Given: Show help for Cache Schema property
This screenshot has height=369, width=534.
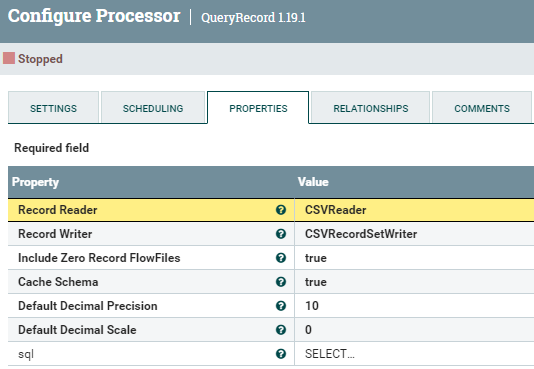Looking at the screenshot, I should coord(281,282).
